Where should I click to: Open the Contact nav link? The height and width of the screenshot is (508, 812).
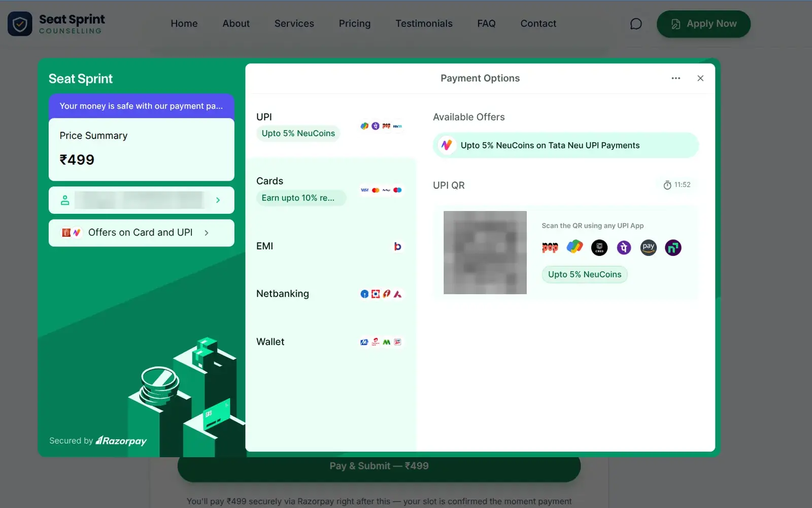click(538, 24)
